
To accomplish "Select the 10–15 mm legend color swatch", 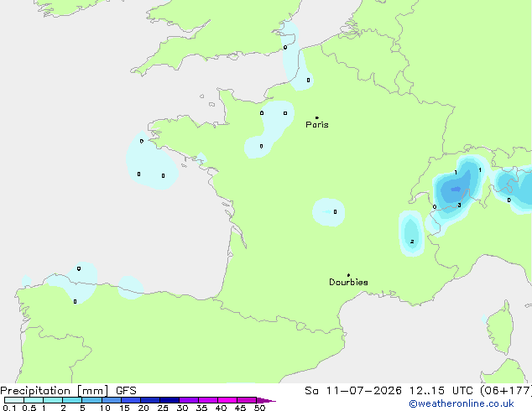I will [x=112, y=400].
